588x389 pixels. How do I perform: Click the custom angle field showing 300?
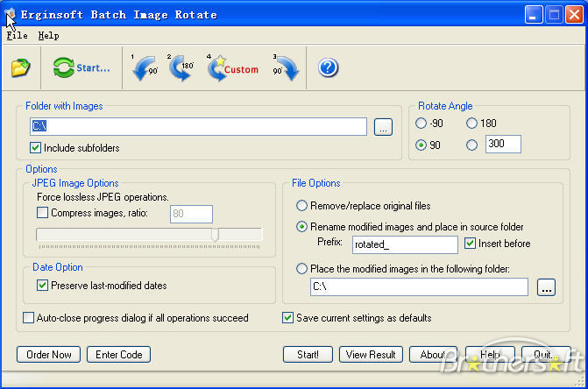point(503,144)
